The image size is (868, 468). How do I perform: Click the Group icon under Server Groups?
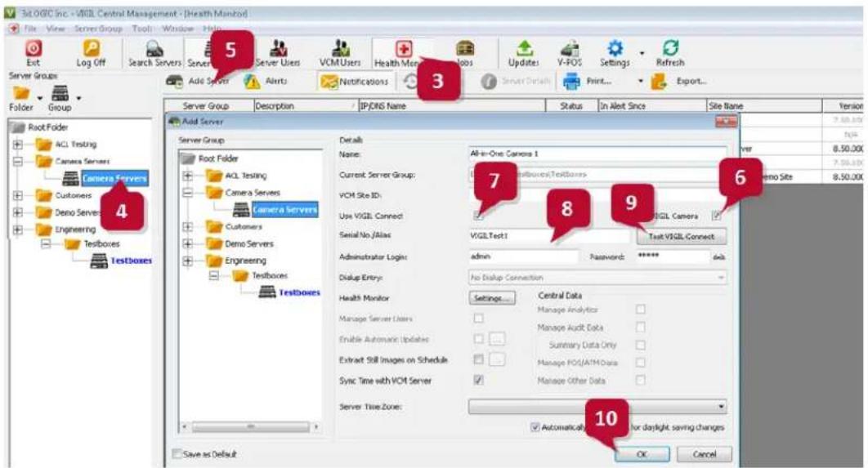(x=60, y=99)
